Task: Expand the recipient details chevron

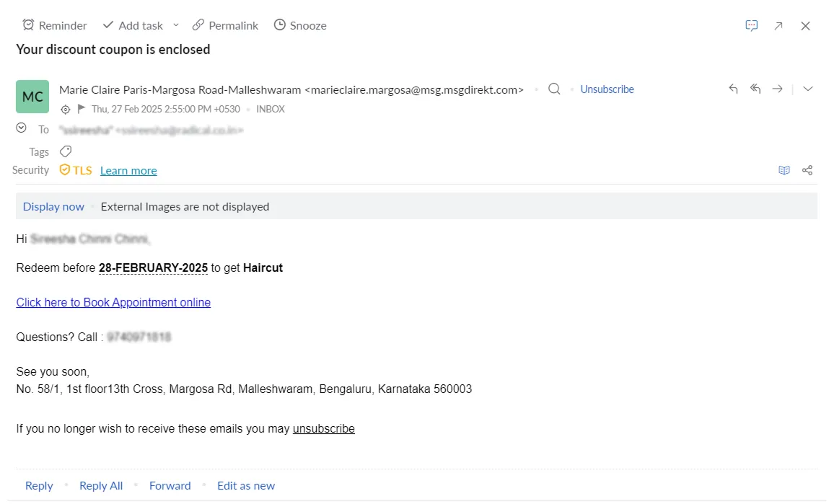Action: 22,128
